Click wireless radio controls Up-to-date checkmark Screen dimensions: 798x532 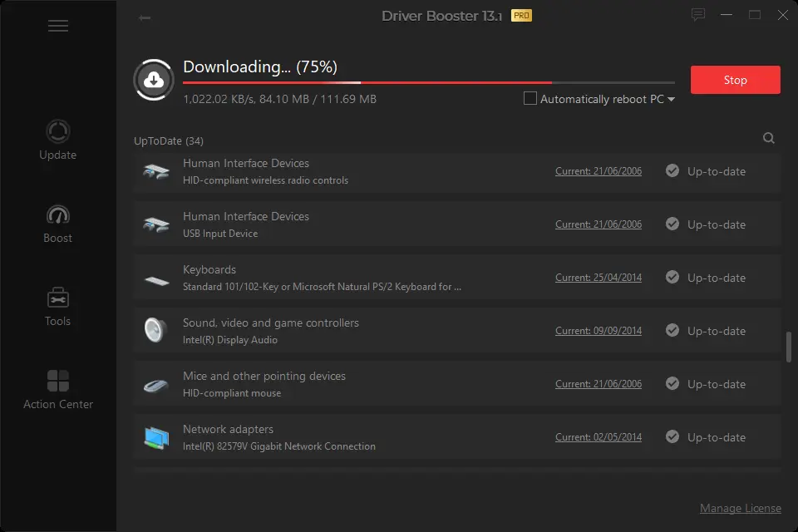coord(672,170)
